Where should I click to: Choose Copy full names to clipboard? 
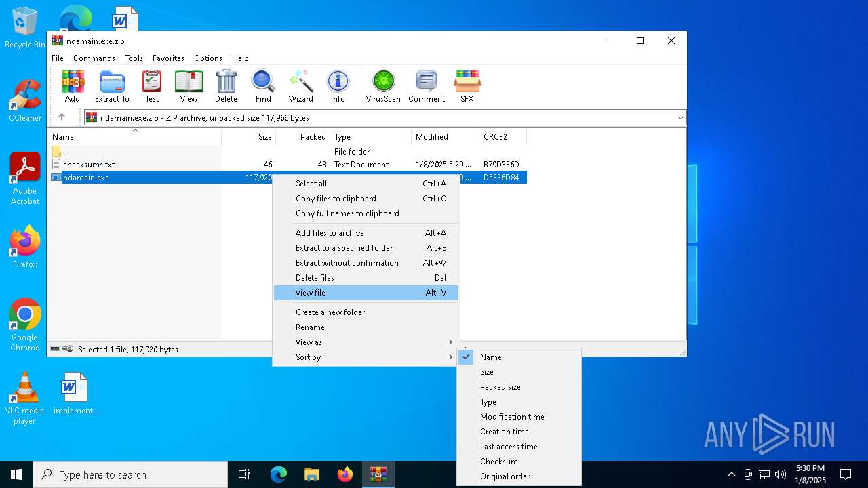pyautogui.click(x=366, y=213)
